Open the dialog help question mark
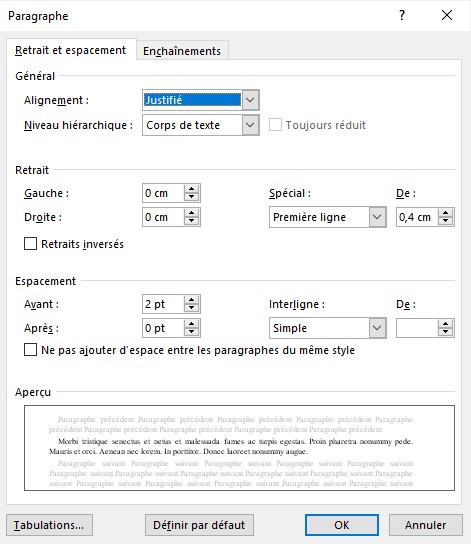 click(x=402, y=15)
